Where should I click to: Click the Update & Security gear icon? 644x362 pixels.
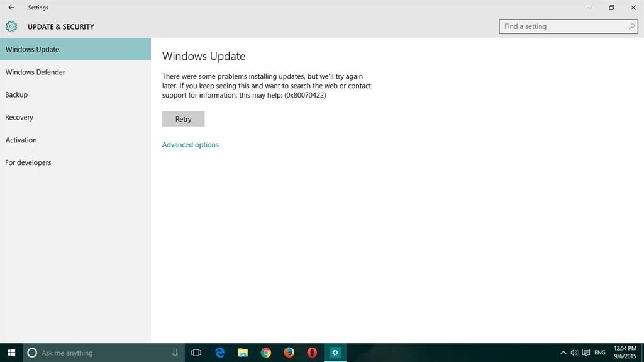[x=11, y=26]
